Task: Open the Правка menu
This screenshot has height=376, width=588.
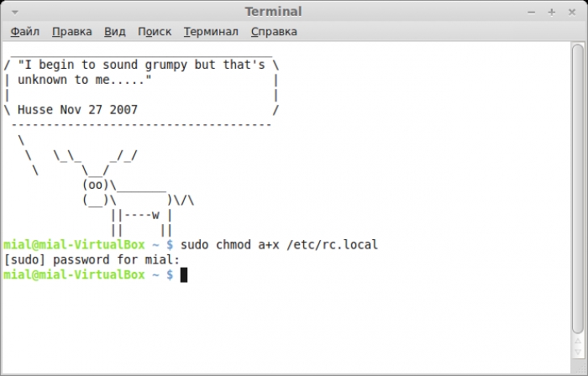Action: pyautogui.click(x=71, y=32)
